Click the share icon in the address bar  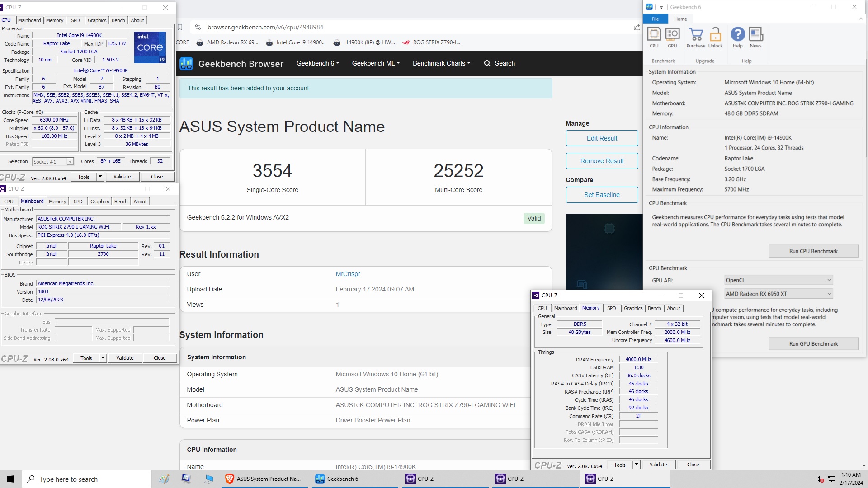click(x=637, y=27)
